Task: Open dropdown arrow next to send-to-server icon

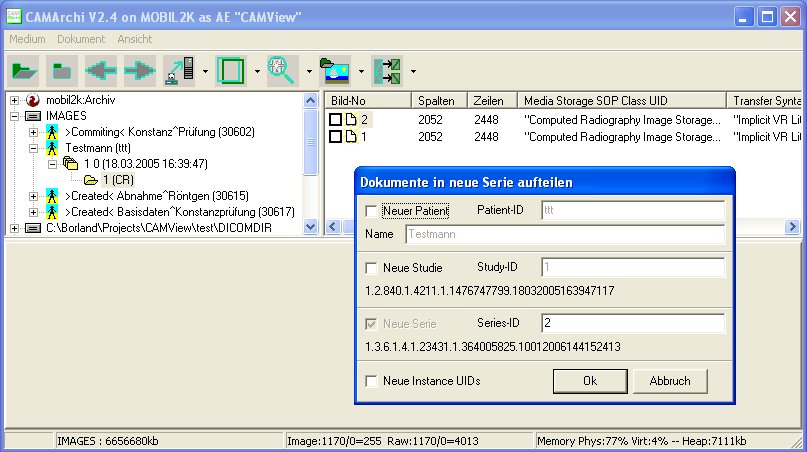Action: coord(205,71)
